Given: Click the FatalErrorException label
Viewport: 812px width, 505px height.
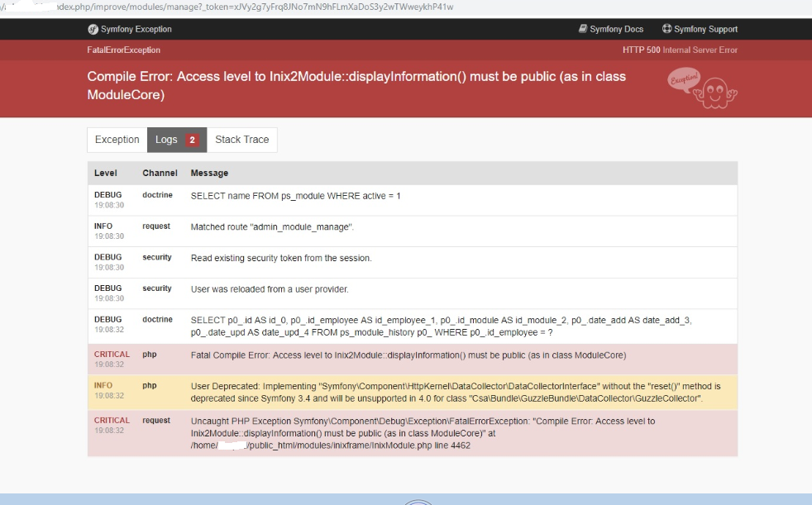Looking at the screenshot, I should (x=124, y=50).
